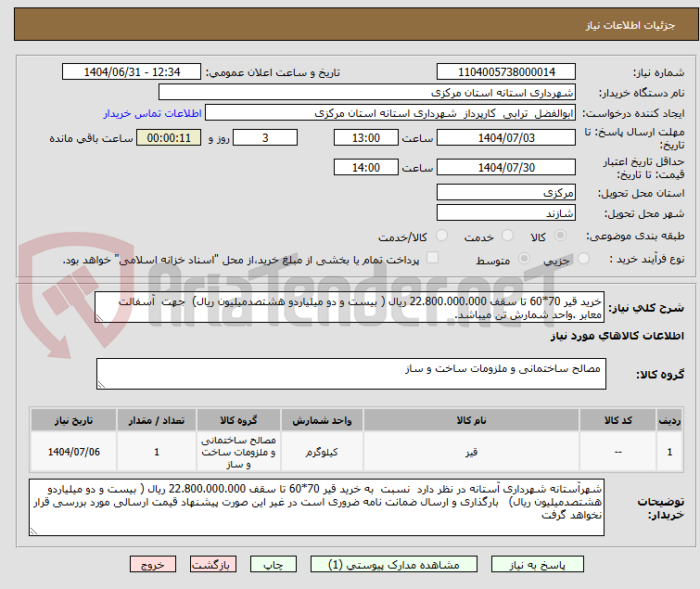Click the price validity date 1404/07/30
This screenshot has height=589, width=700.
pyautogui.click(x=506, y=168)
